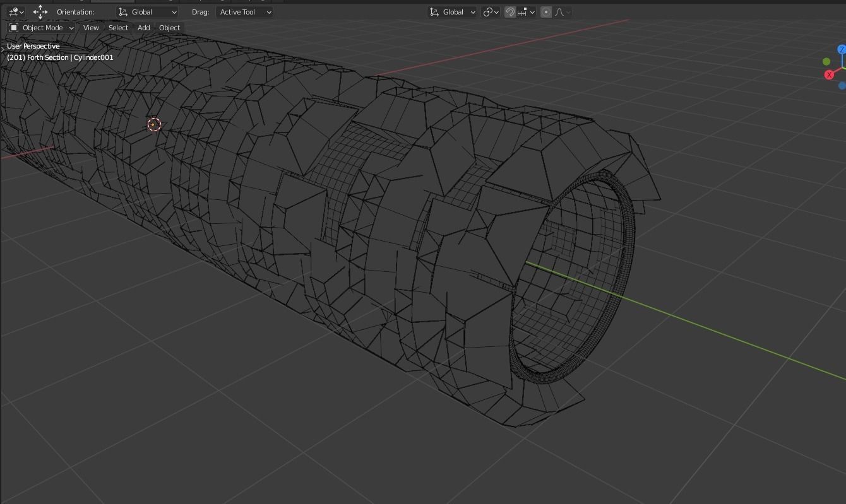Click the 'Drag:' label
The width and height of the screenshot is (846, 504).
point(200,12)
